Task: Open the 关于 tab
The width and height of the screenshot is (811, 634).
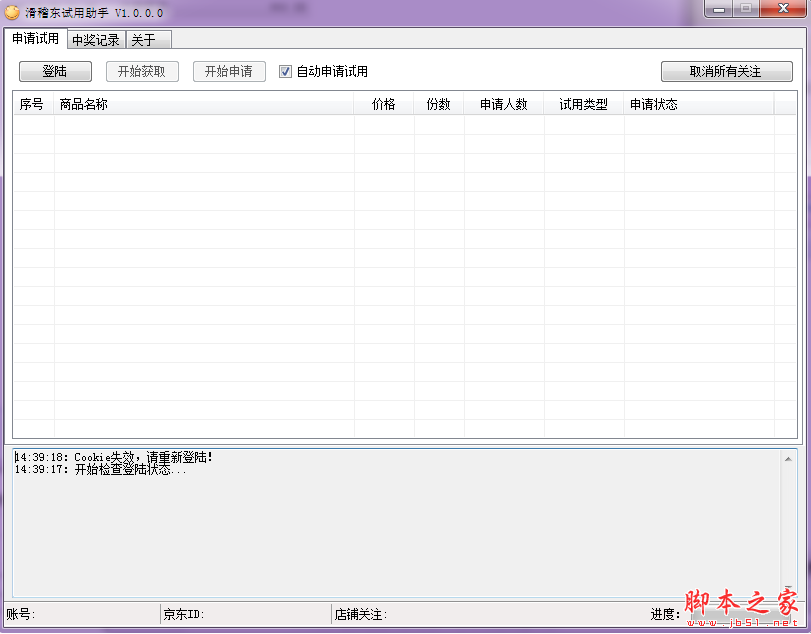Action: pyautogui.click(x=146, y=40)
